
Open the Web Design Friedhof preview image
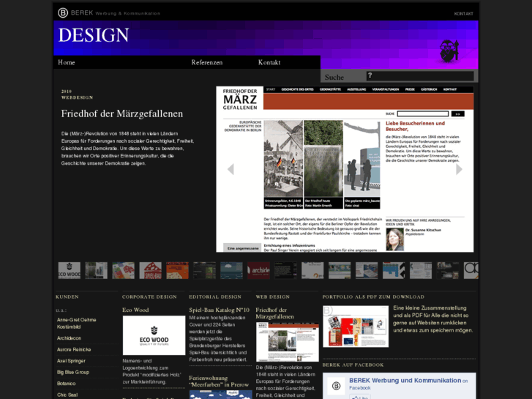coord(287,342)
